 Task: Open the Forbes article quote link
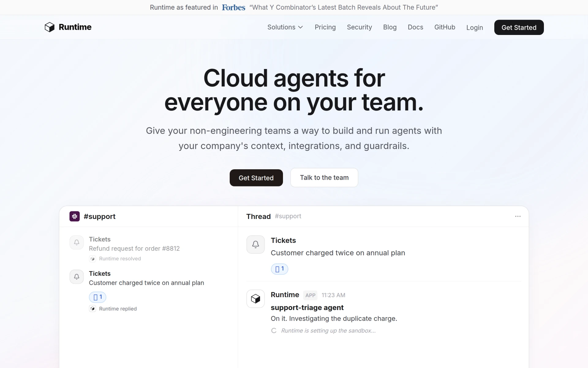344,7
